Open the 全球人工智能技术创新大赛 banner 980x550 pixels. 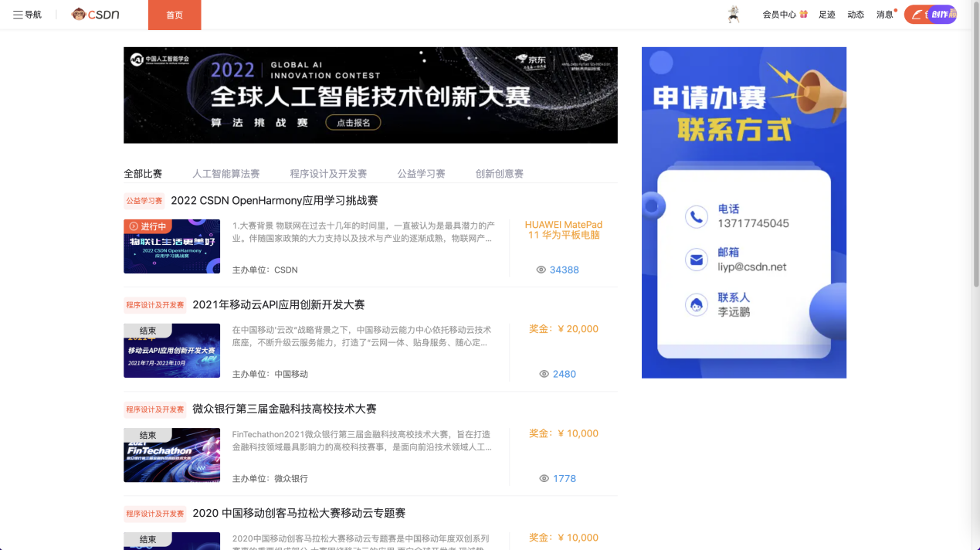[371, 95]
